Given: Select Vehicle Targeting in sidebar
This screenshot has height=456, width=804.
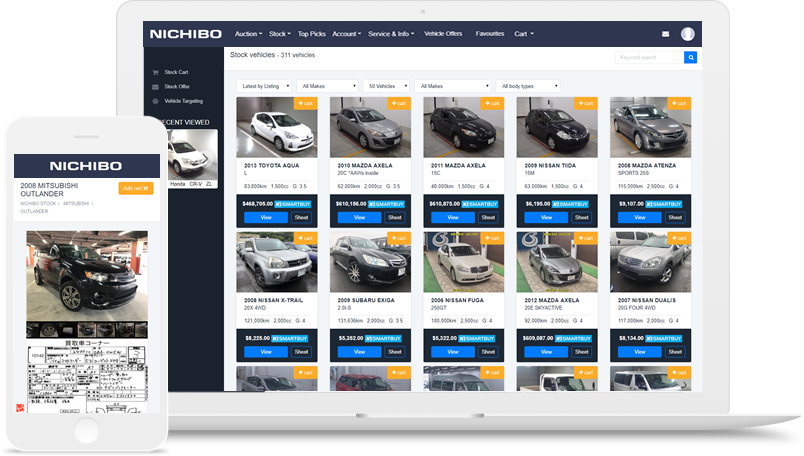Looking at the screenshot, I should coord(184,101).
